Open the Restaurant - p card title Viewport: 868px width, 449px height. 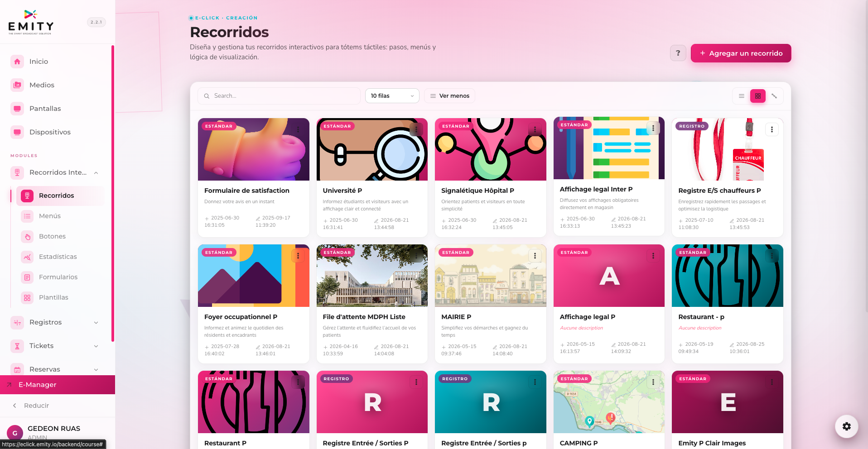(x=701, y=317)
